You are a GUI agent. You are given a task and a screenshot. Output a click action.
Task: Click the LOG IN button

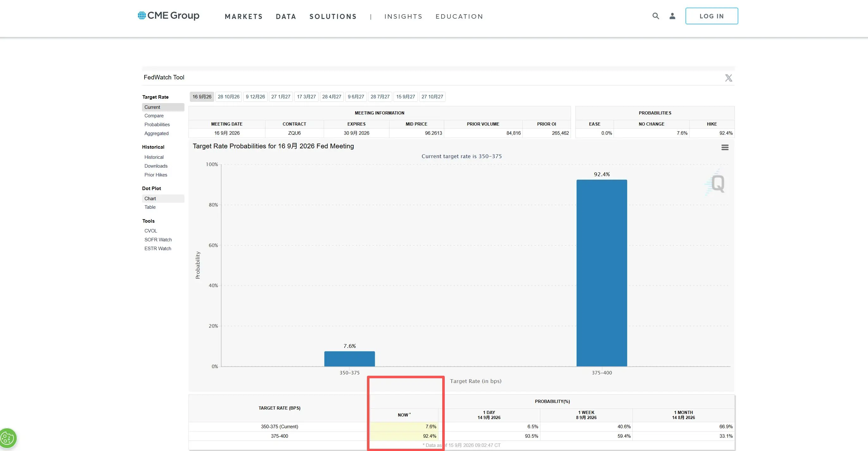coord(712,16)
